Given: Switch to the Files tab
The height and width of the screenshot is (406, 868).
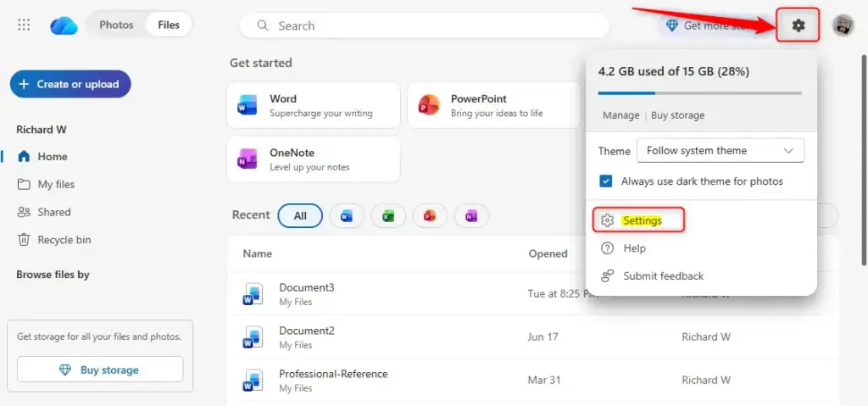Looking at the screenshot, I should coord(169,25).
